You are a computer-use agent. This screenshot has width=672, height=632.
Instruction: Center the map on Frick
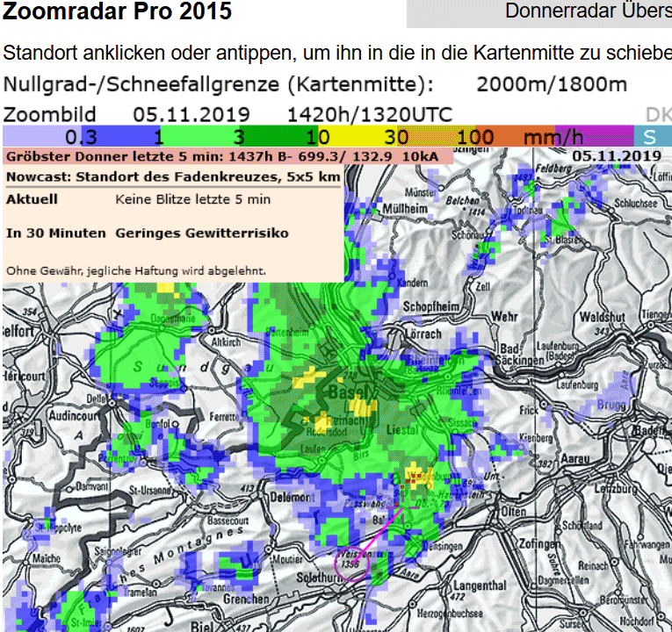tap(529, 410)
